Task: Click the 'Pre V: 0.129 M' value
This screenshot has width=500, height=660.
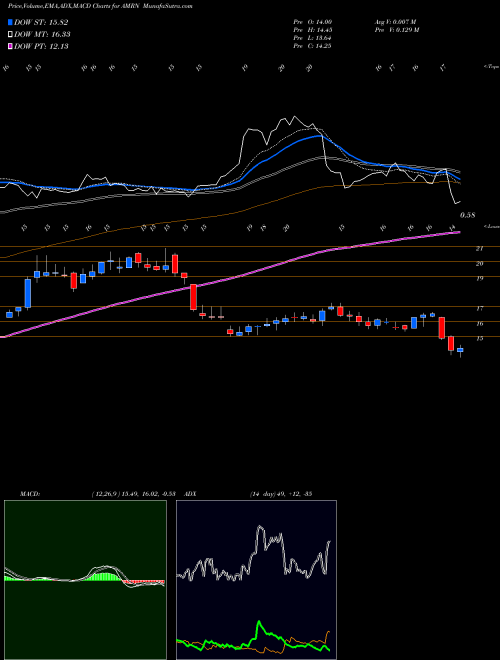Action: click(396, 29)
